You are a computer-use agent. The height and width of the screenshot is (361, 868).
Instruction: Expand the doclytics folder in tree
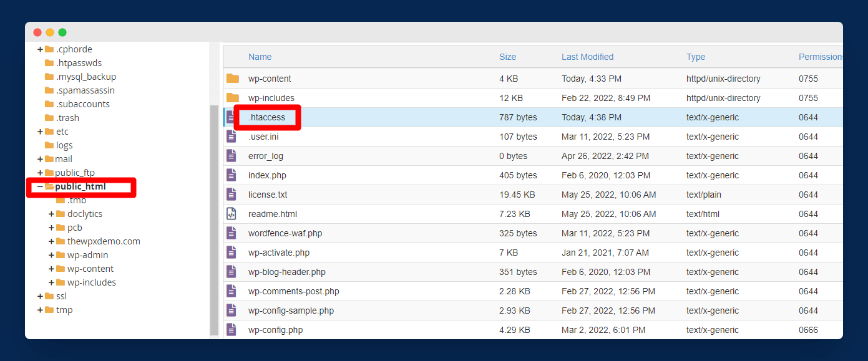52,214
